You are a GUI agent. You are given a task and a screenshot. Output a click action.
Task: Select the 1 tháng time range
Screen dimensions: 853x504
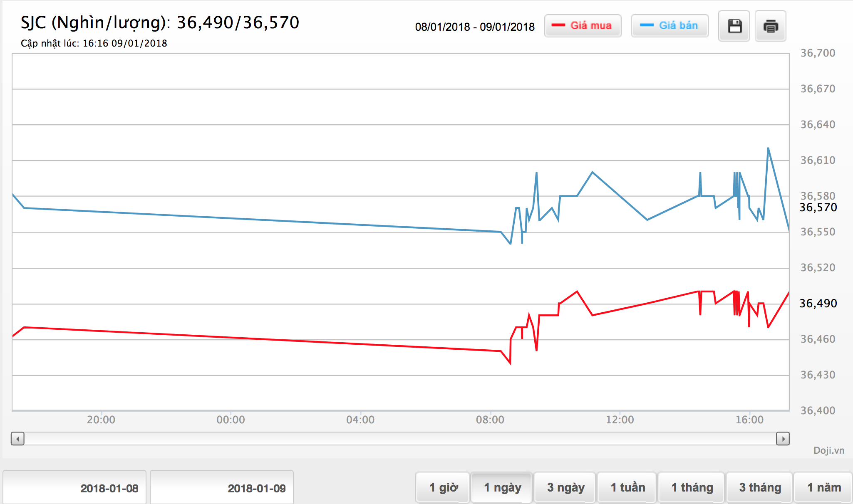(x=692, y=487)
